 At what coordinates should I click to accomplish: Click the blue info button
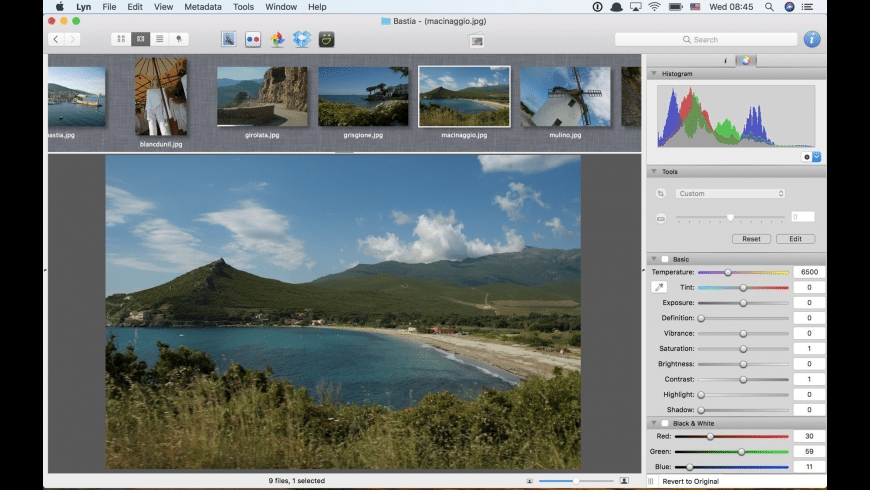(x=811, y=39)
